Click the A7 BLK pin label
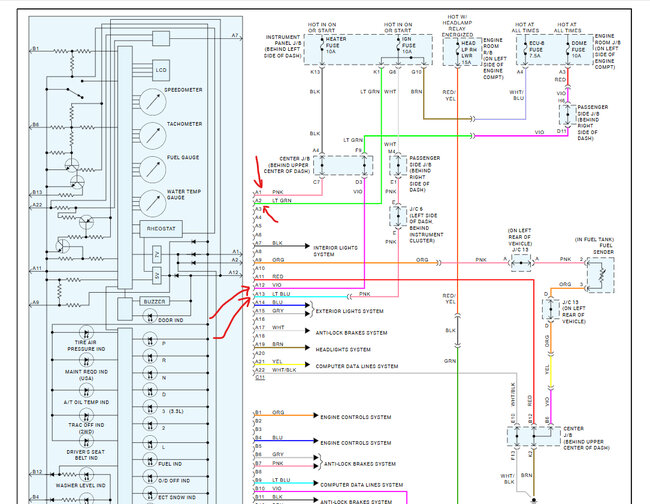 coord(269,243)
